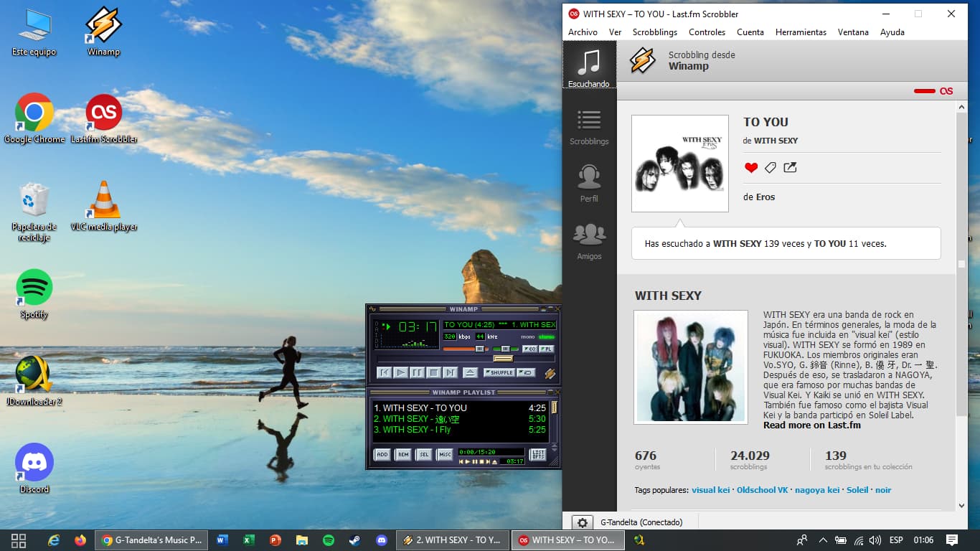
Task: Open Winamp main menu icon in title bar
Action: [x=372, y=309]
